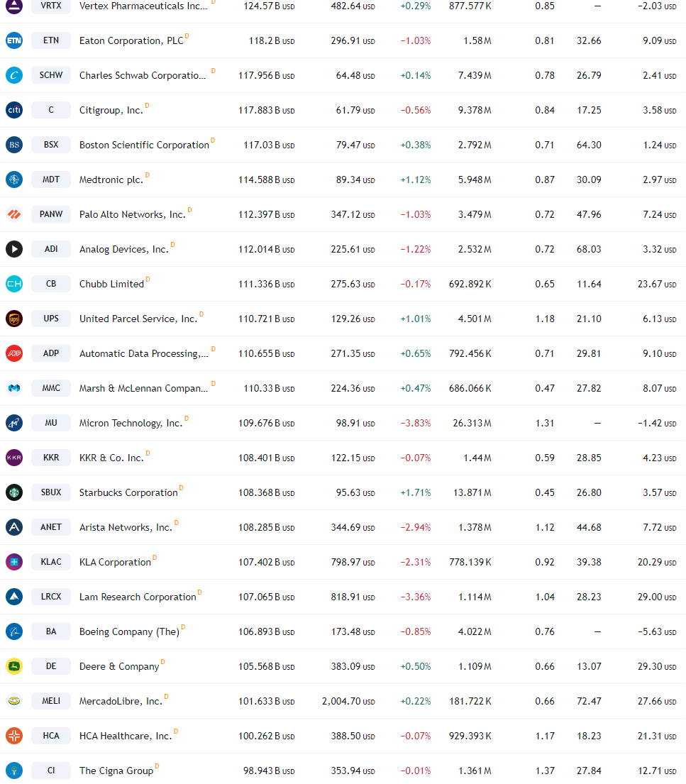Screen dimensions: 686x784
Task: Click the Eaton Corporation ETN logo icon
Action: (x=14, y=40)
